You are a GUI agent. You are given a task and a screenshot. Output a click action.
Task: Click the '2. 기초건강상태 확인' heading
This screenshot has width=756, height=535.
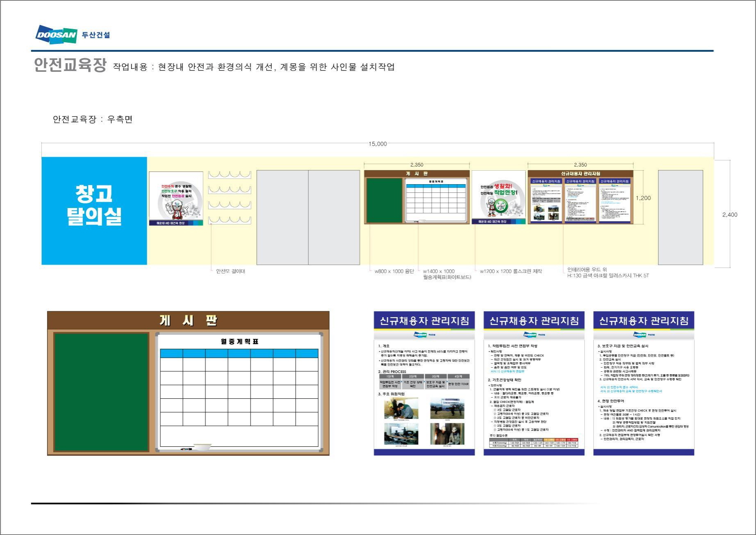tap(505, 380)
